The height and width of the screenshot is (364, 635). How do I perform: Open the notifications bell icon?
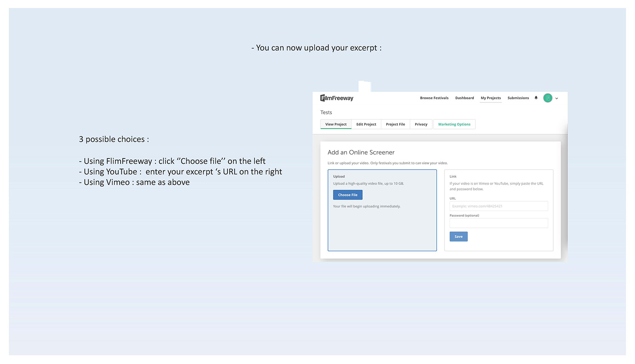tap(536, 98)
